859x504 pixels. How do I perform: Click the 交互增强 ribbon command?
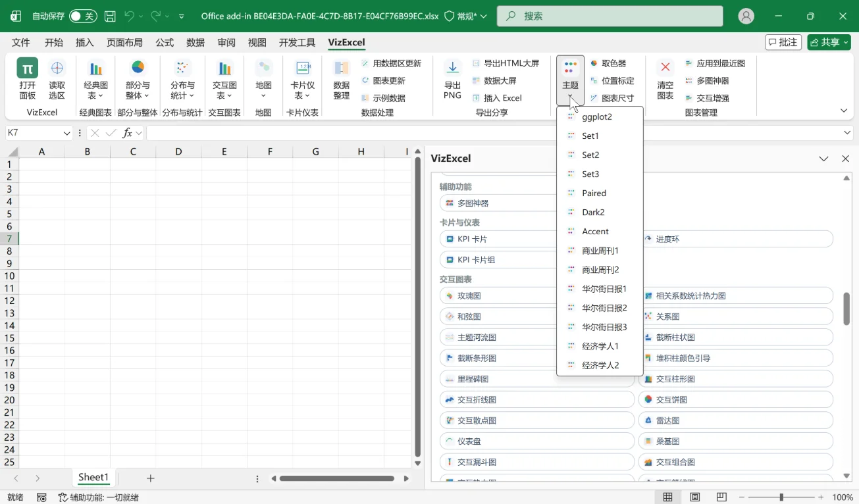click(x=708, y=98)
